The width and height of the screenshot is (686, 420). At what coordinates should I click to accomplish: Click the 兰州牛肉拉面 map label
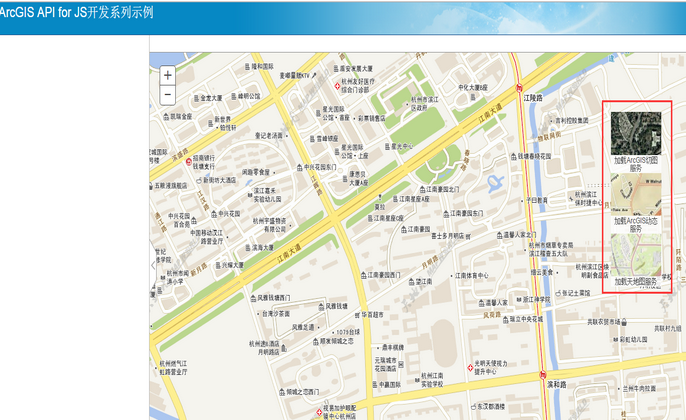(x=640, y=388)
